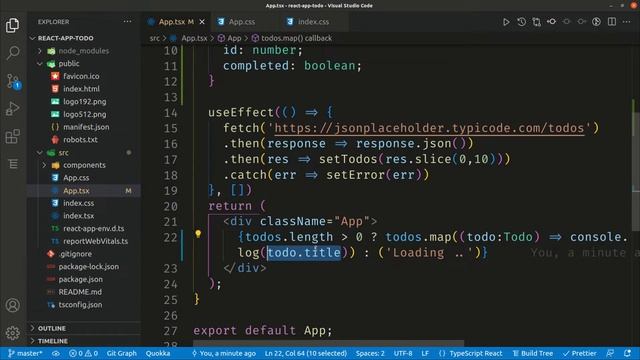This screenshot has height=360, width=640.
Task: Open Git Graph from status bar
Action: [x=121, y=353]
